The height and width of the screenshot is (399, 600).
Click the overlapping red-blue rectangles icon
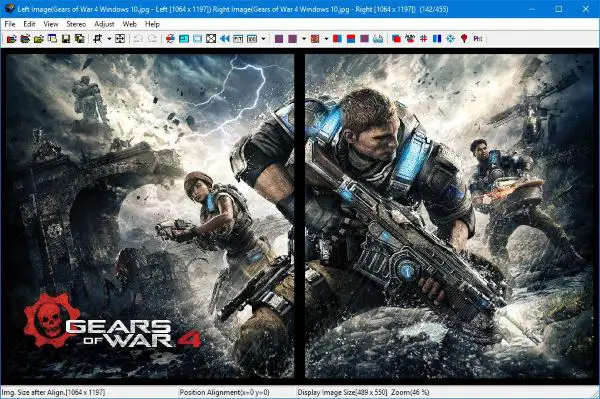tap(396, 39)
